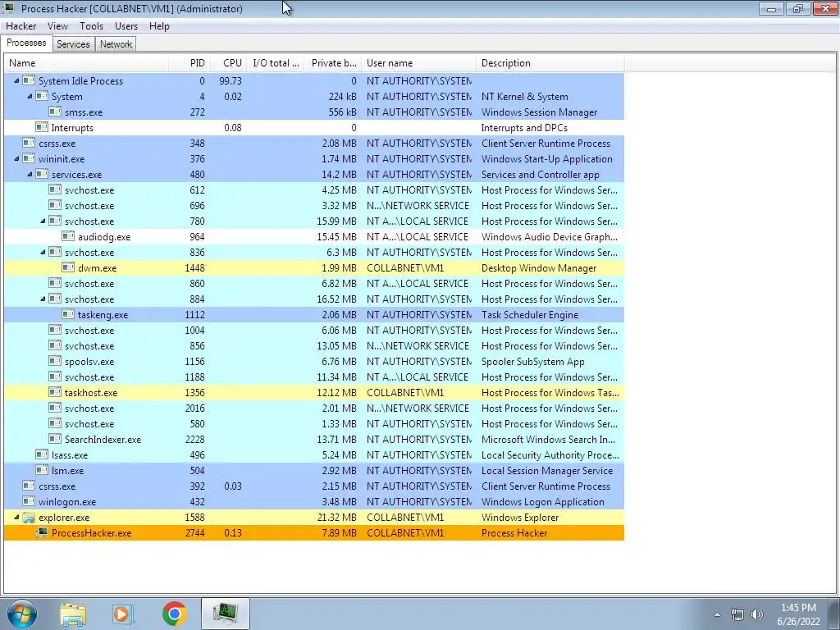Click the ProcessHacker.exe process icon
This screenshot has height=630, width=840.
pos(42,532)
